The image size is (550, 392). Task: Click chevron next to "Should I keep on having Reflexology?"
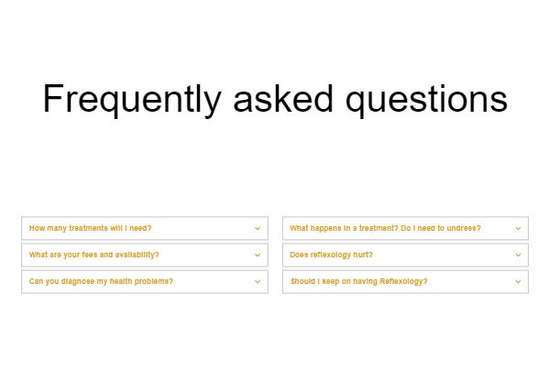tap(518, 281)
